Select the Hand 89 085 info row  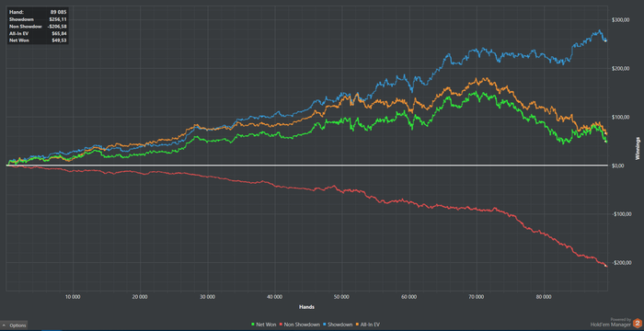pyautogui.click(x=38, y=12)
